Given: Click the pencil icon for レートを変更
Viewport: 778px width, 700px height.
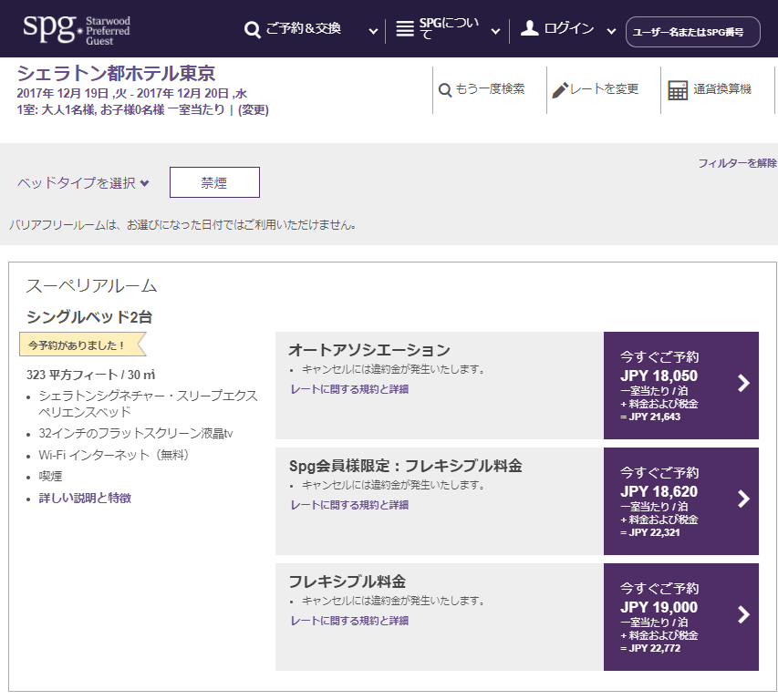Looking at the screenshot, I should pyautogui.click(x=560, y=89).
